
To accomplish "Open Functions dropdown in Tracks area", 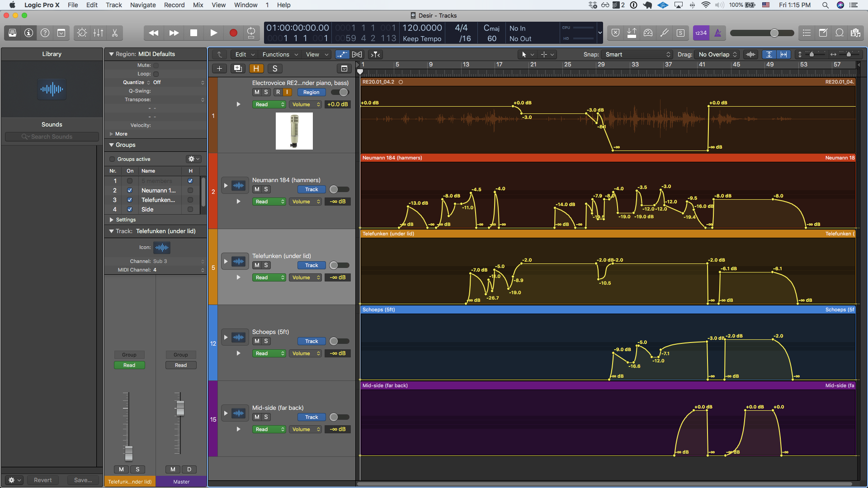I will (280, 55).
